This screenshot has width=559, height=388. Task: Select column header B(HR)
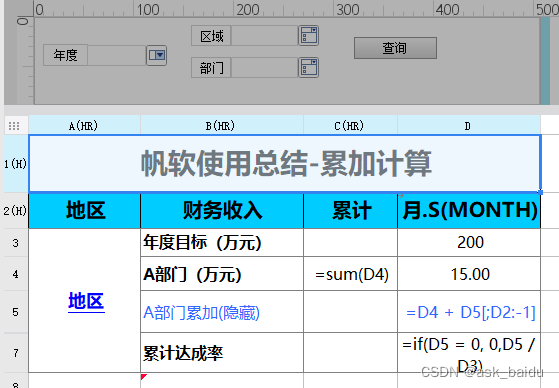(x=222, y=126)
